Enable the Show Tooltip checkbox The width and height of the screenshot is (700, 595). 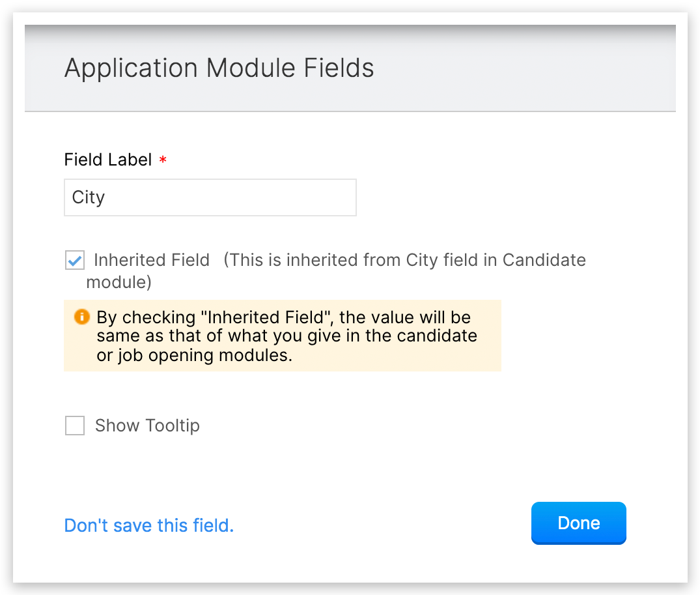coord(75,426)
